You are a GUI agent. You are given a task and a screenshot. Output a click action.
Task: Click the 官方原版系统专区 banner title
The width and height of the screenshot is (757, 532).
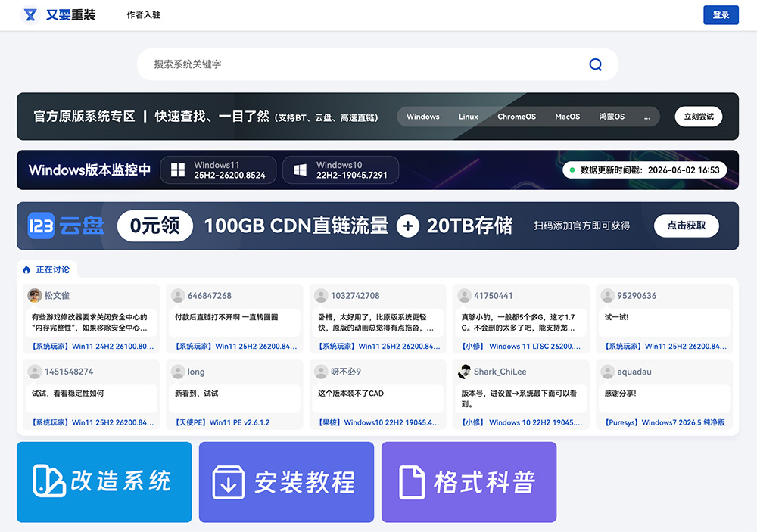(85, 117)
